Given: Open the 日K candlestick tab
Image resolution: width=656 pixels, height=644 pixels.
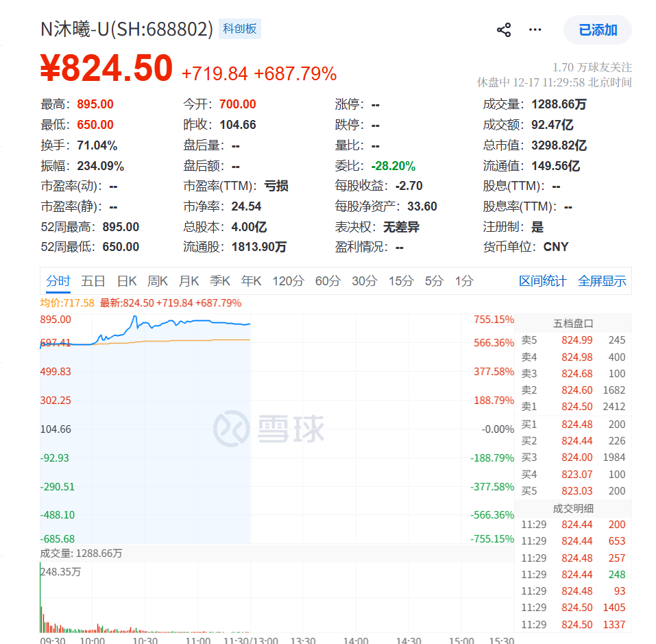Looking at the screenshot, I should pos(127,281).
